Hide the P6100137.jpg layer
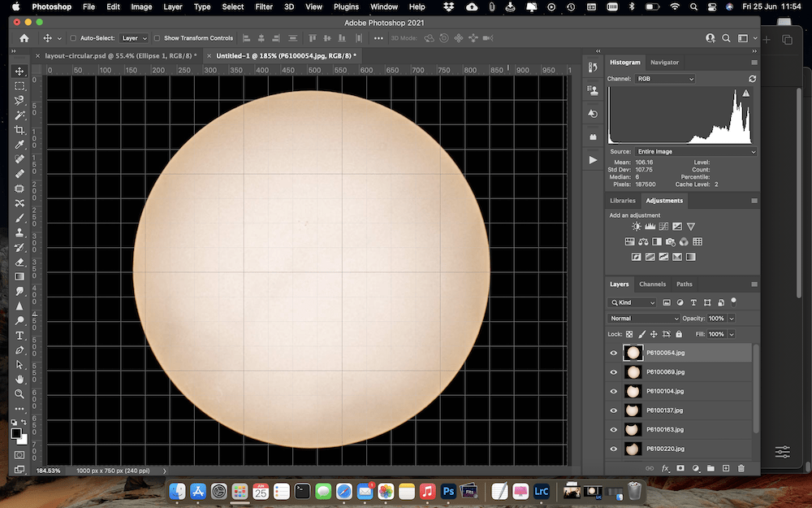Image resolution: width=812 pixels, height=508 pixels. click(614, 410)
